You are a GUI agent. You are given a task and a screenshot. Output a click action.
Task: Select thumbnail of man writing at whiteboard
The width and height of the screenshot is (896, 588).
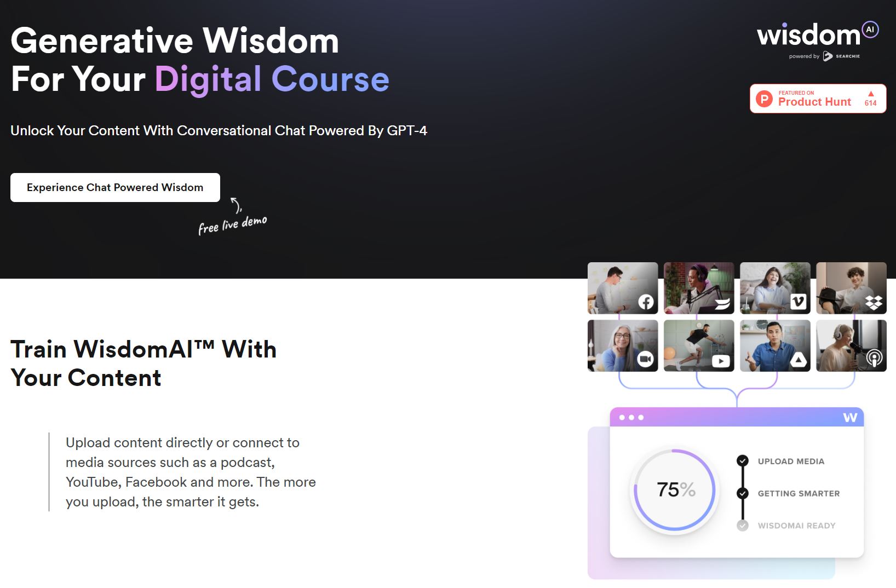pyautogui.click(x=623, y=288)
